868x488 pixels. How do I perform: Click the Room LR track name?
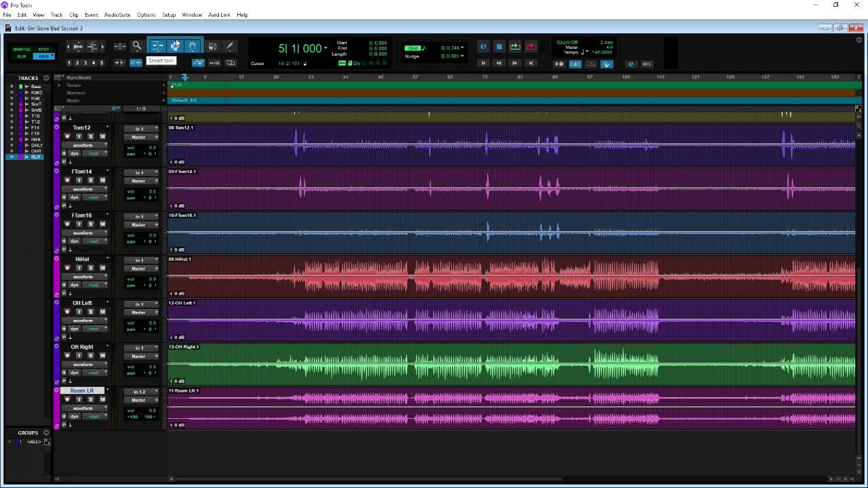82,390
